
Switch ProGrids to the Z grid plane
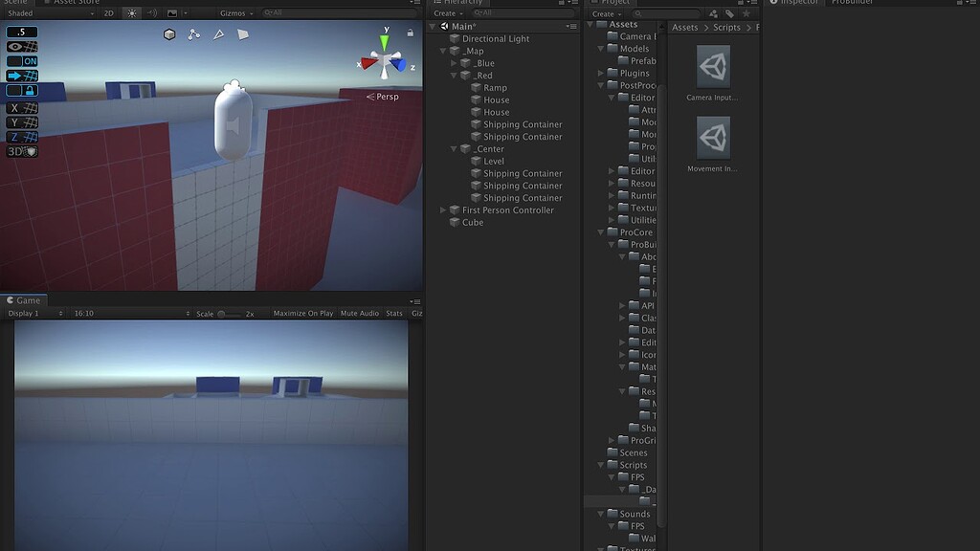coord(15,135)
